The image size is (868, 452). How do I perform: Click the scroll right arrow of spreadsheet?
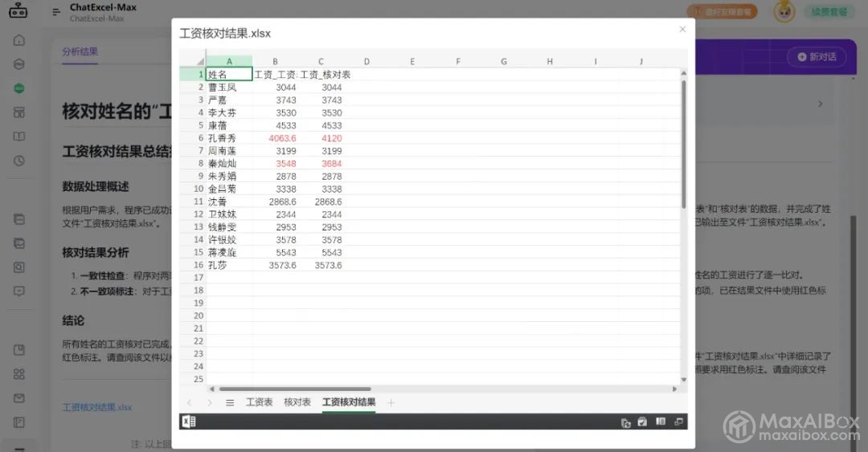click(x=674, y=389)
